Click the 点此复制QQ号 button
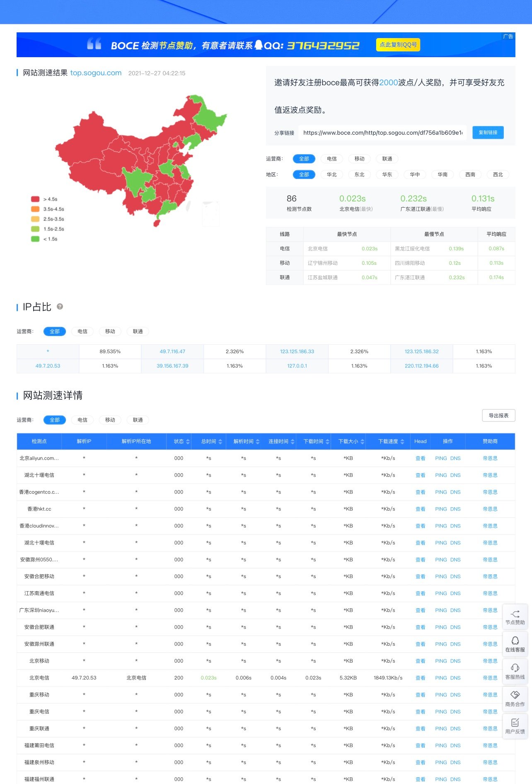Screen dimensions: 532x784 398,45
